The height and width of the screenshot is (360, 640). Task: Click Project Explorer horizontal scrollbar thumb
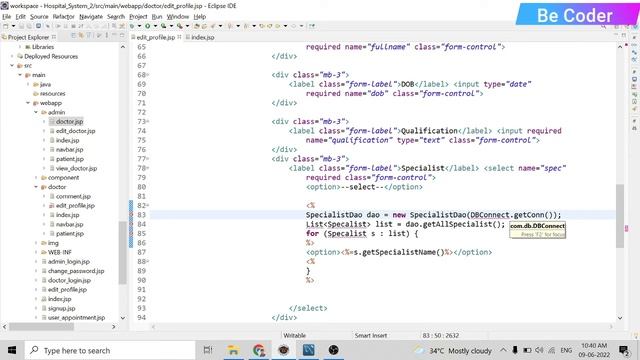(x=41, y=327)
